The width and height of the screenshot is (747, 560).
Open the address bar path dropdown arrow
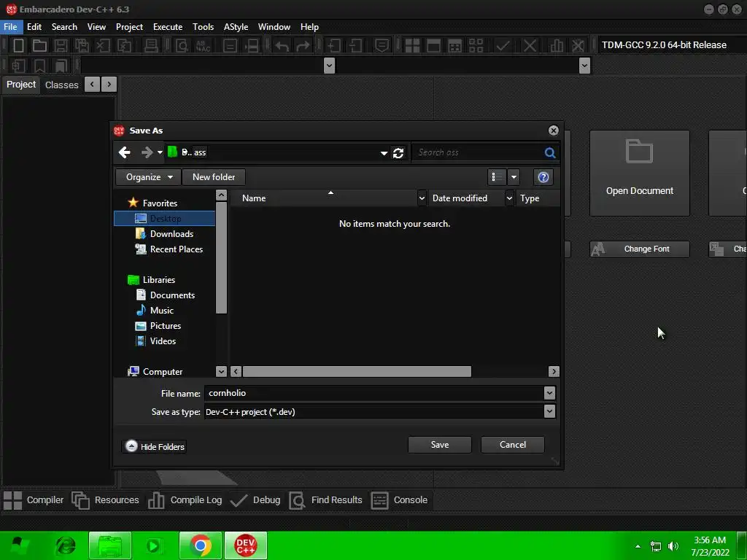[x=384, y=153]
